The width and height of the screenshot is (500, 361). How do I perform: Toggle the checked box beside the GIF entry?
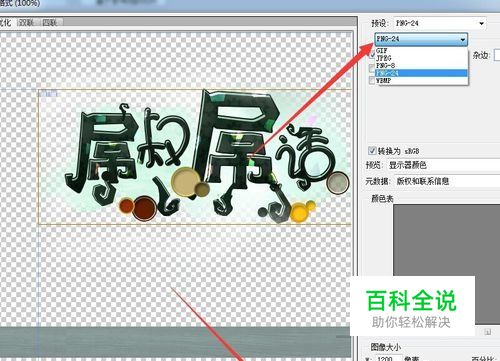[372, 54]
